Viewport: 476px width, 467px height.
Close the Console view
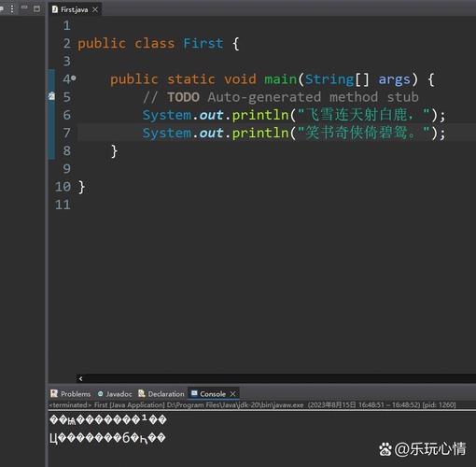click(x=232, y=394)
